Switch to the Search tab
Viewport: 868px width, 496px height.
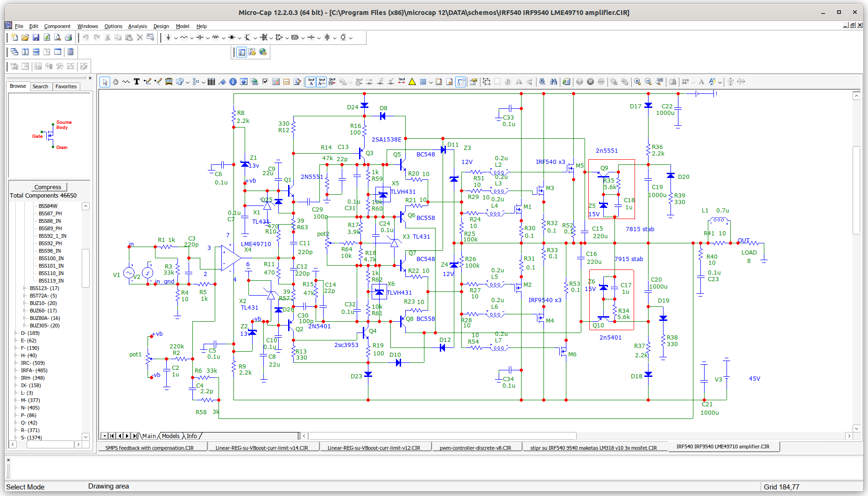tap(41, 86)
